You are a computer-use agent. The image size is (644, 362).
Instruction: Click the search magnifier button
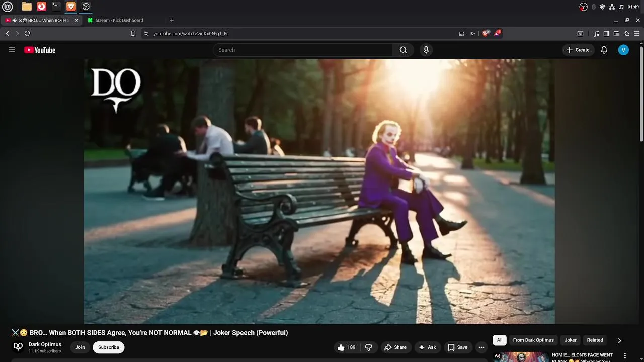403,50
